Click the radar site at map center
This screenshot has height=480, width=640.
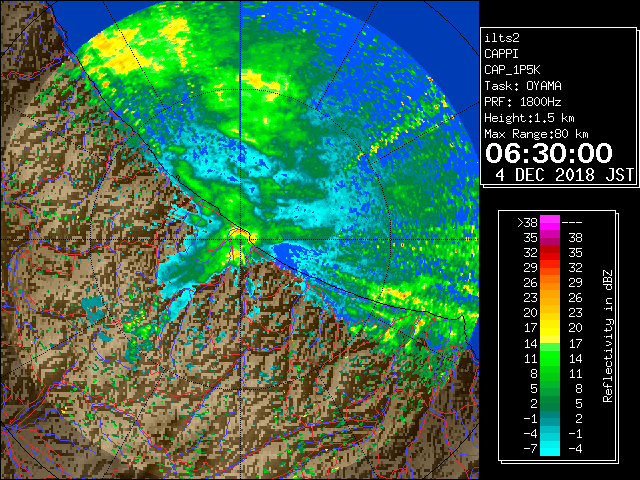(x=241, y=239)
